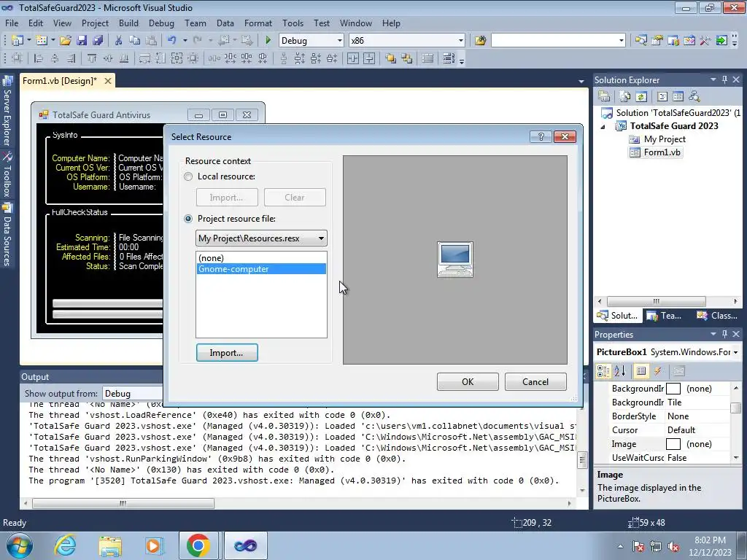Click OK in Select Resource dialog
Screen dimensions: 747x560
468,382
